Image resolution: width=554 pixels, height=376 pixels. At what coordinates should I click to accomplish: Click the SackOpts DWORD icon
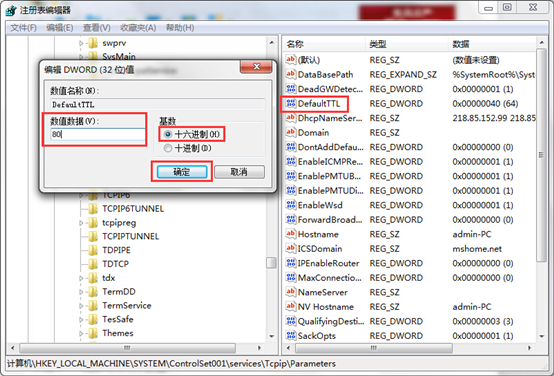point(290,335)
